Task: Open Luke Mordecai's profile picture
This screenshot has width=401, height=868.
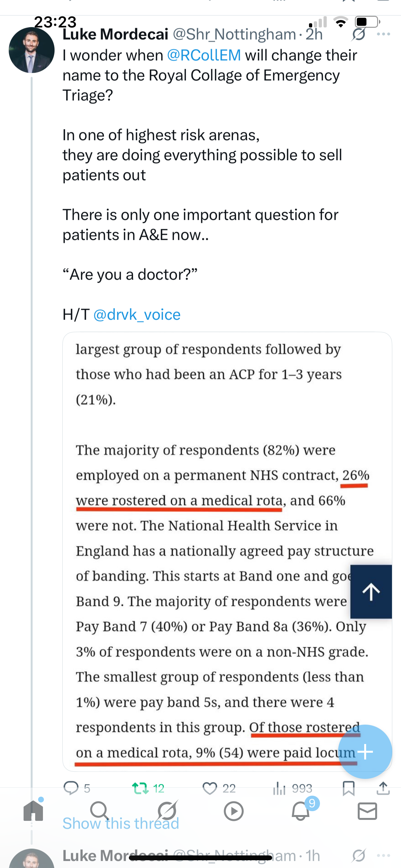Action: tap(31, 50)
